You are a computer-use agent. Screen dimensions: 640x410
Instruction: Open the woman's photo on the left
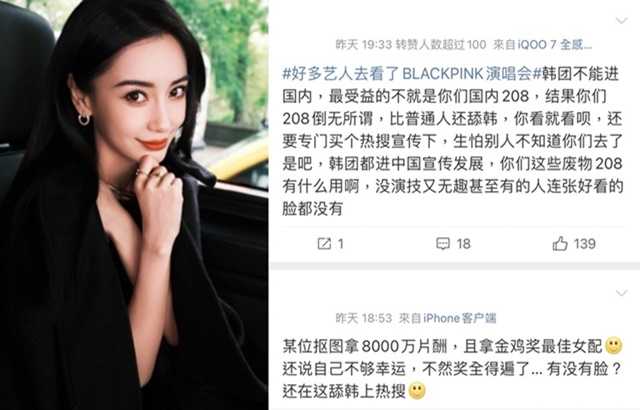pyautogui.click(x=134, y=205)
